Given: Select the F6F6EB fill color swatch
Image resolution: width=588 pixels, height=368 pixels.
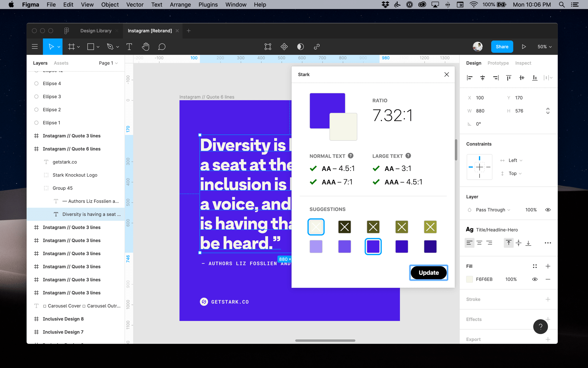Looking at the screenshot, I should point(469,278).
